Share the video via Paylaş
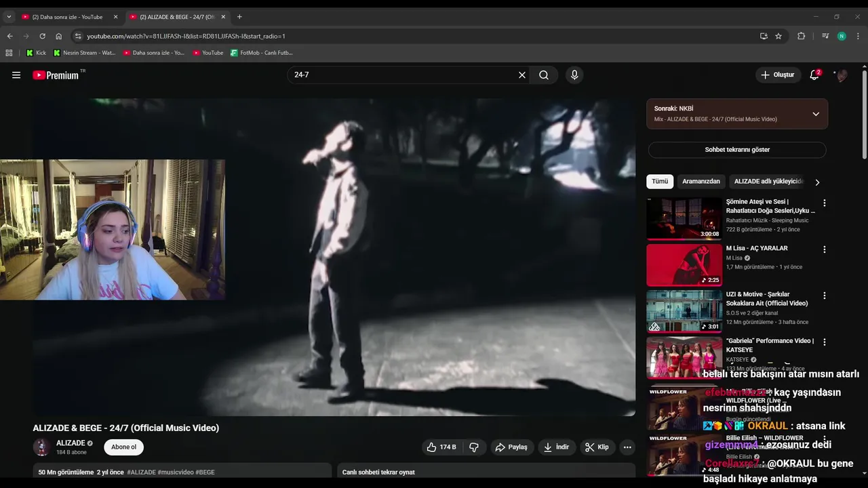Viewport: 868px width, 488px height. (511, 447)
